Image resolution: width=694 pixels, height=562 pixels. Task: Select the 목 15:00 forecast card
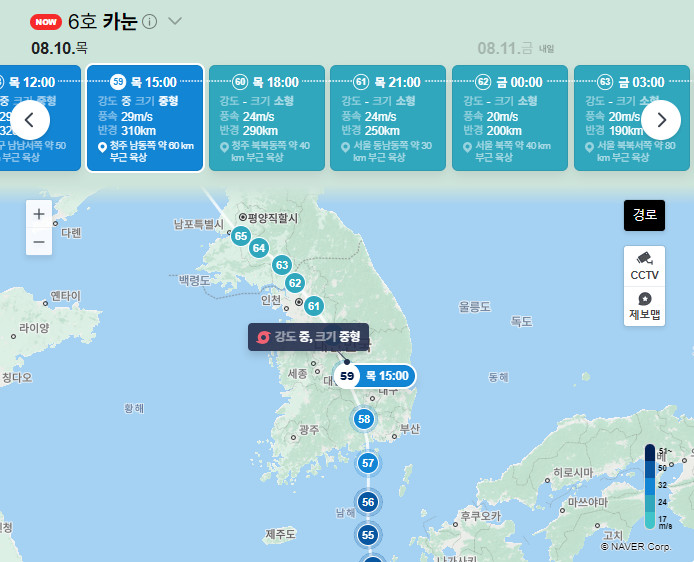click(x=145, y=118)
